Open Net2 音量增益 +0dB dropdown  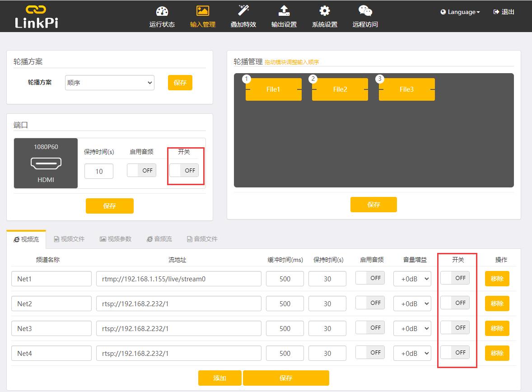412,304
